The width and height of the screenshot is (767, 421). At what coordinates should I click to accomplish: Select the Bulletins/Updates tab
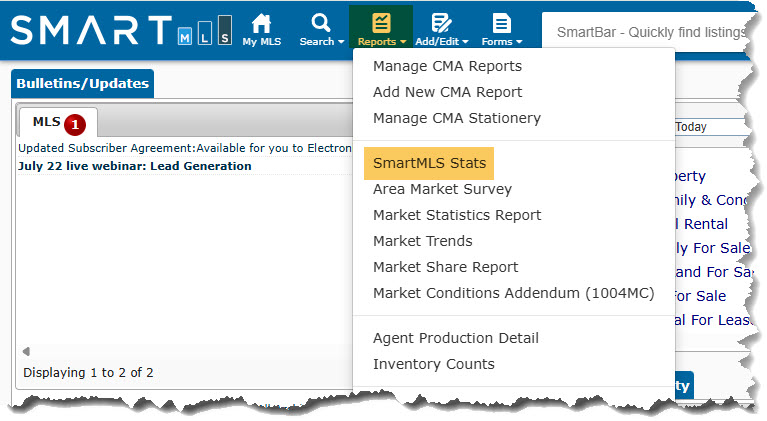82,84
